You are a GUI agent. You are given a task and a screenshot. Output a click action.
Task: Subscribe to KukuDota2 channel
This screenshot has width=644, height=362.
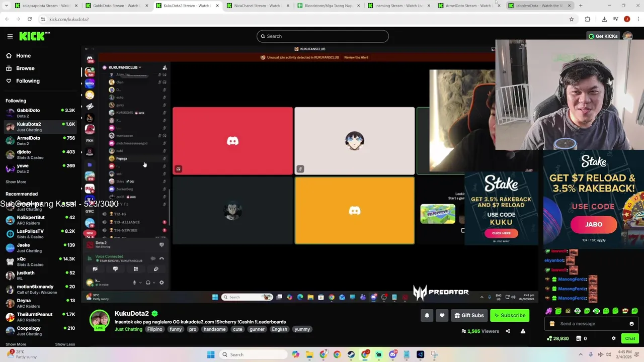[x=510, y=315]
